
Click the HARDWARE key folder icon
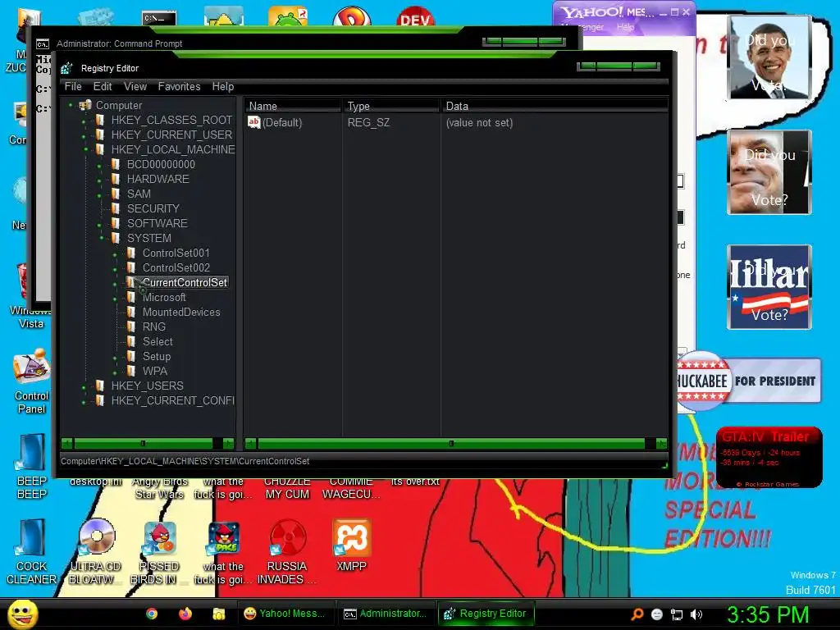coord(116,179)
